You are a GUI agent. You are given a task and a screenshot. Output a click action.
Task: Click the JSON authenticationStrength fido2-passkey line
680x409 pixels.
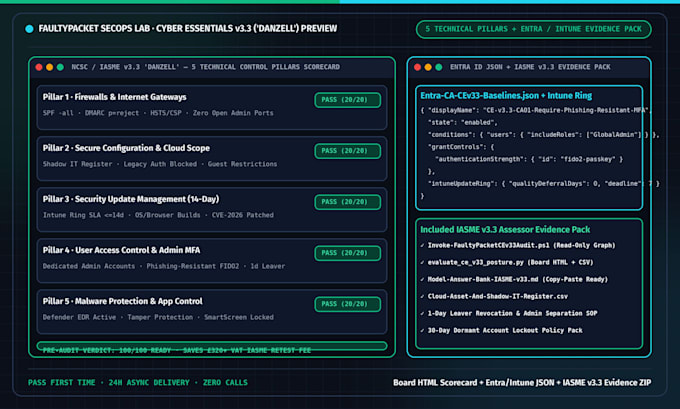[x=529, y=159]
